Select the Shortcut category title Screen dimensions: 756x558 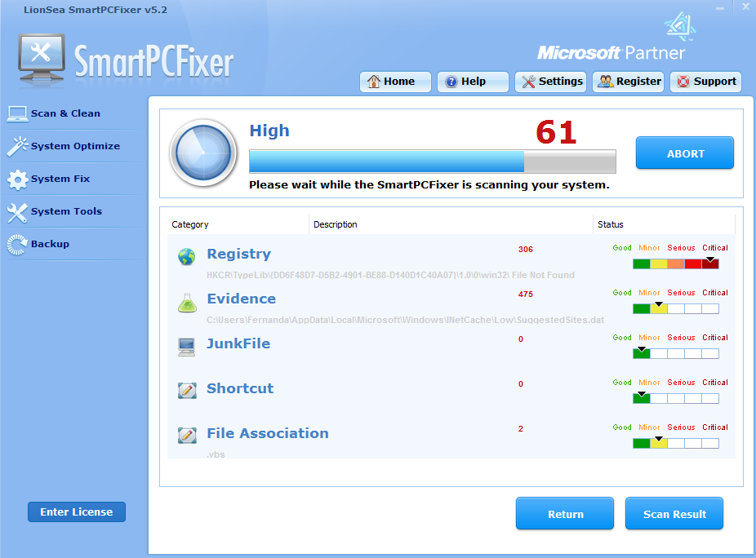[x=240, y=388]
